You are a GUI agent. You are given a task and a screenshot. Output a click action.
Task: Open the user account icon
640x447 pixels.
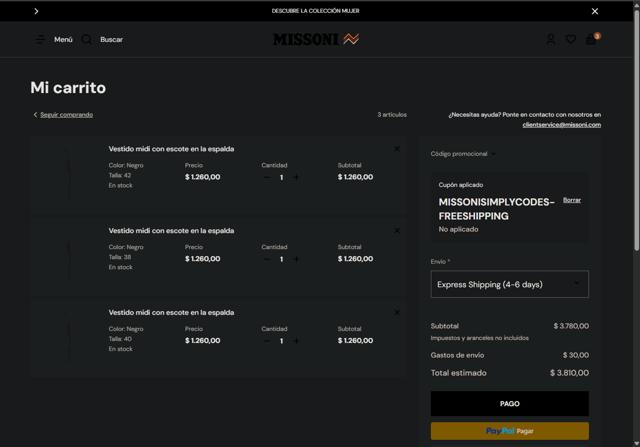(551, 39)
